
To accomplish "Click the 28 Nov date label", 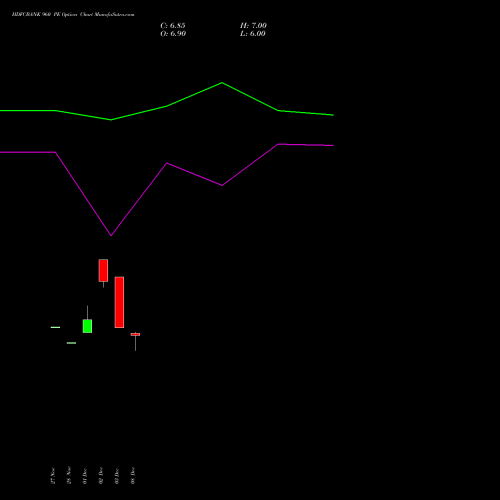I will (69, 475).
